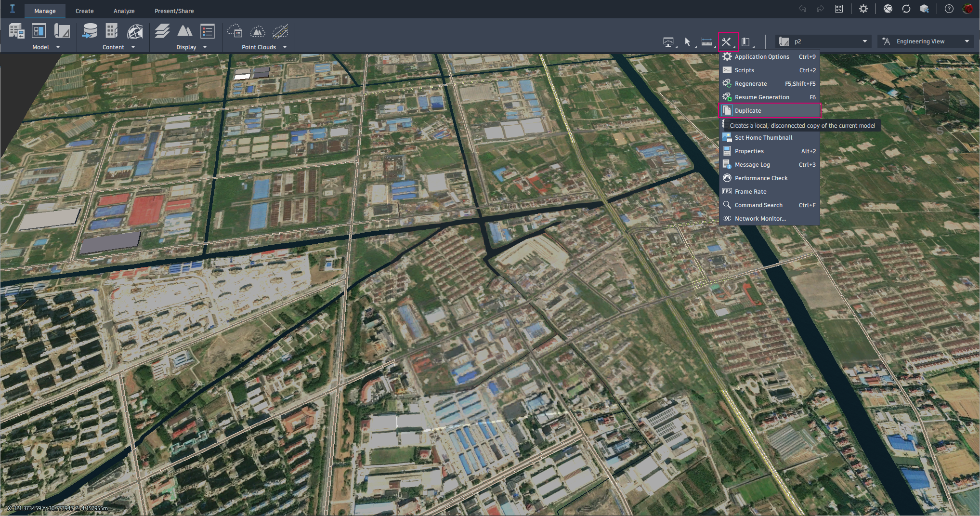Open Data Sources database icon with blue arrow
Image resolution: width=980 pixels, height=516 pixels.
point(90,31)
